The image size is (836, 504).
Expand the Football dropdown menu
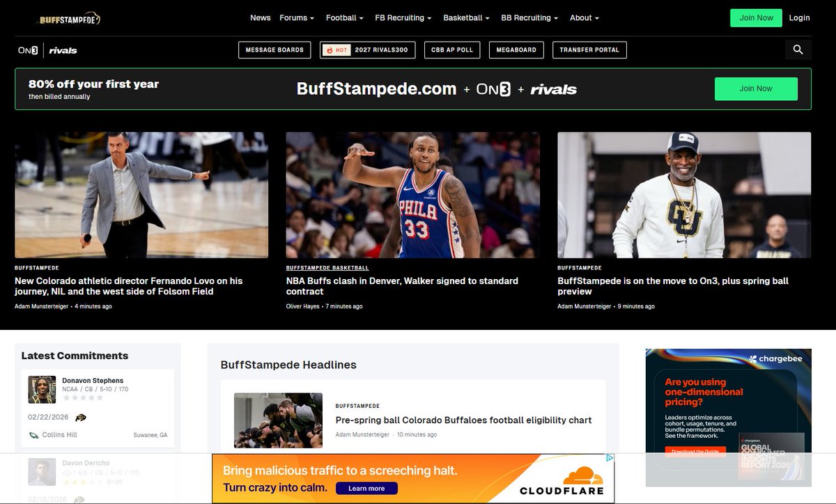tap(344, 18)
